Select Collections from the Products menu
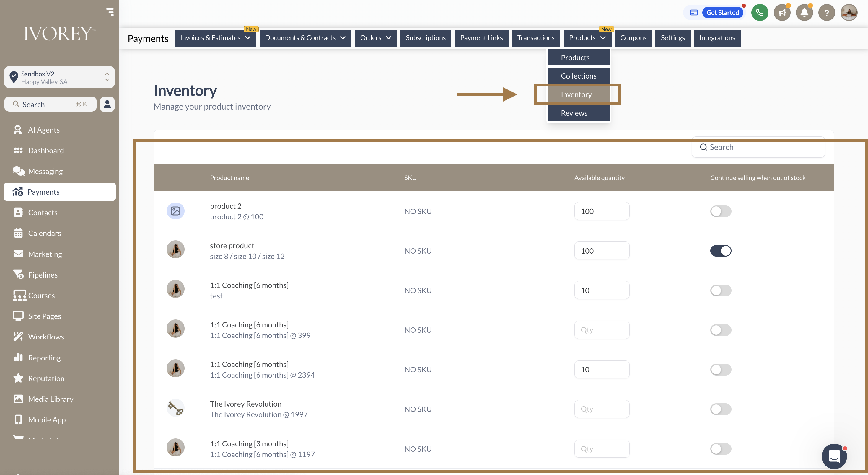The height and width of the screenshot is (475, 868). (578, 76)
